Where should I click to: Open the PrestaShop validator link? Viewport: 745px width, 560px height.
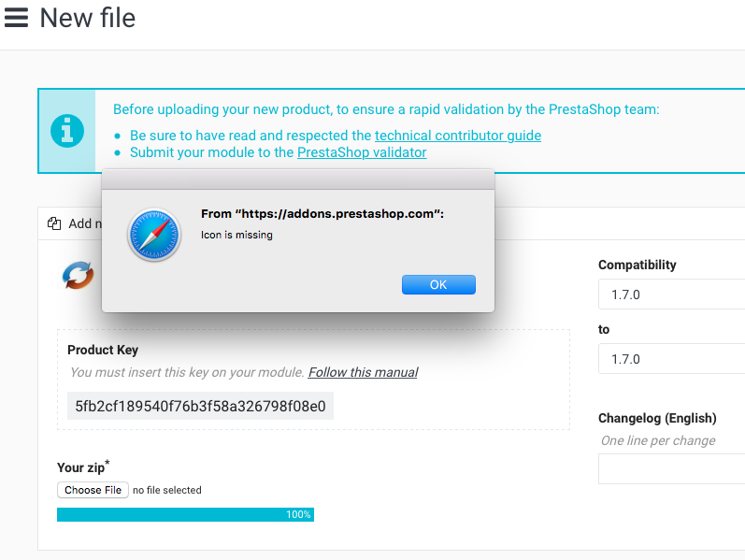tap(362, 151)
